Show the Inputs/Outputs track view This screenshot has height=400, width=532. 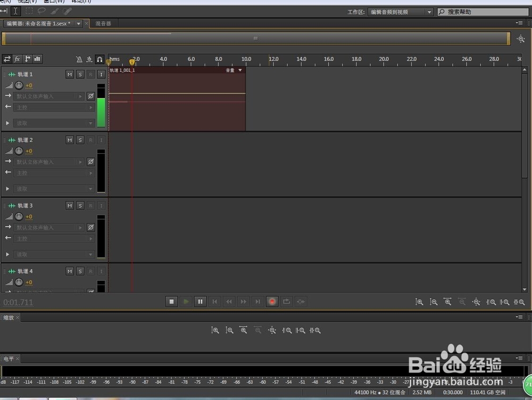coord(7,59)
